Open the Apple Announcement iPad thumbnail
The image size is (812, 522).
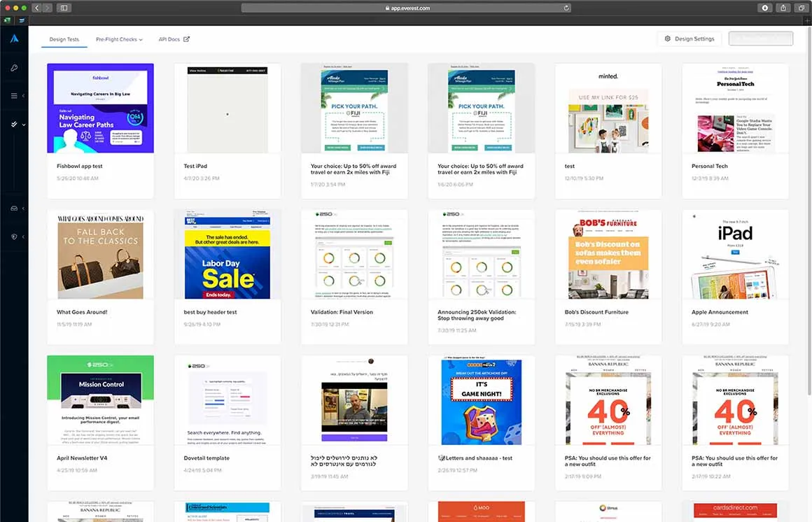pos(736,254)
